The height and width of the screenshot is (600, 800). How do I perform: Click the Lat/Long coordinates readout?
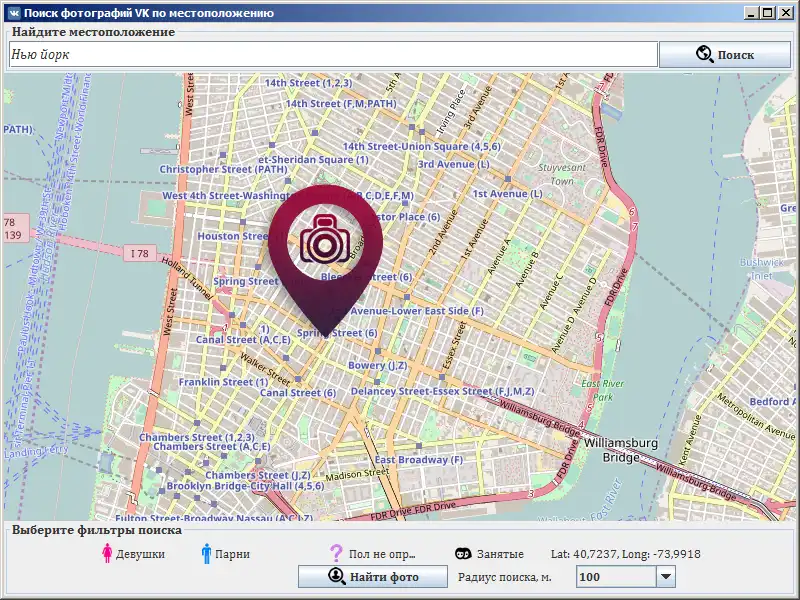point(626,554)
